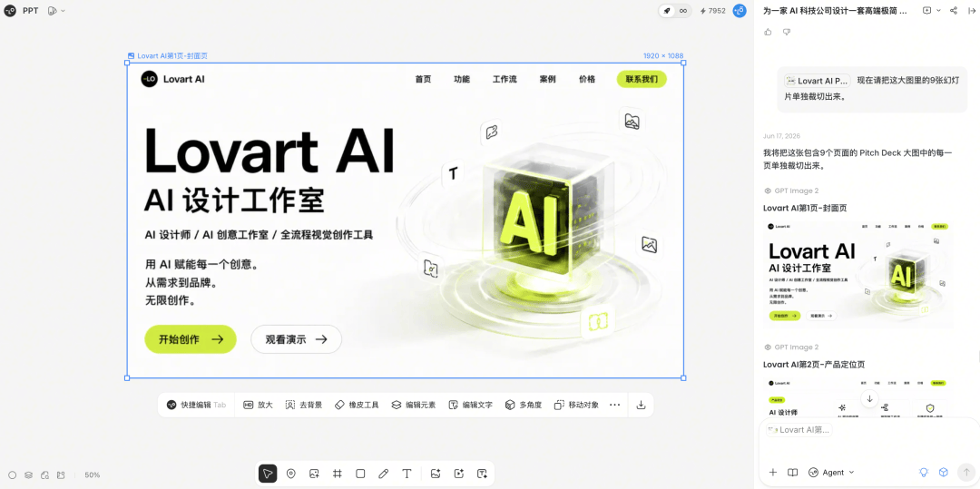Viewport: 980px width, 489px height.
Task: Expand the new chat dropdown chevron
Action: (939, 11)
